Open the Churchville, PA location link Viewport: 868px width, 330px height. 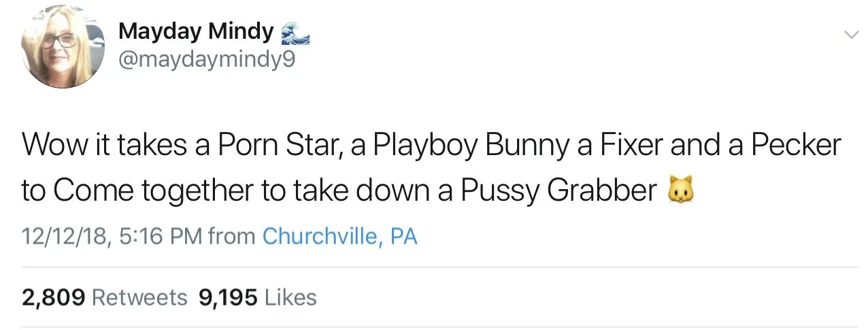(x=339, y=236)
